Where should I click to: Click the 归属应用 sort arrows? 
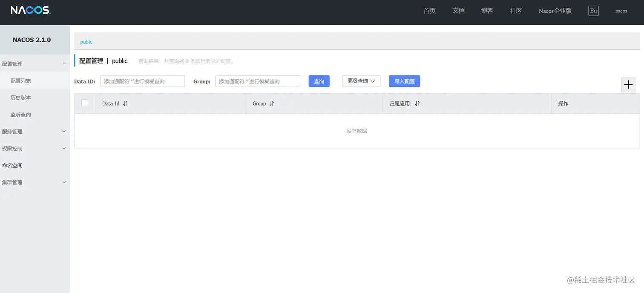pyautogui.click(x=417, y=103)
